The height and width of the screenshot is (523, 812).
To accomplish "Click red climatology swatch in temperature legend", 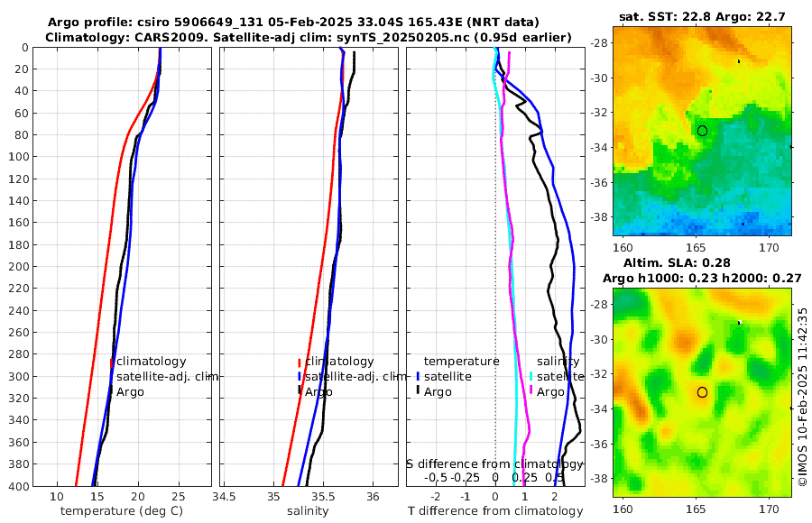I will point(111,362).
